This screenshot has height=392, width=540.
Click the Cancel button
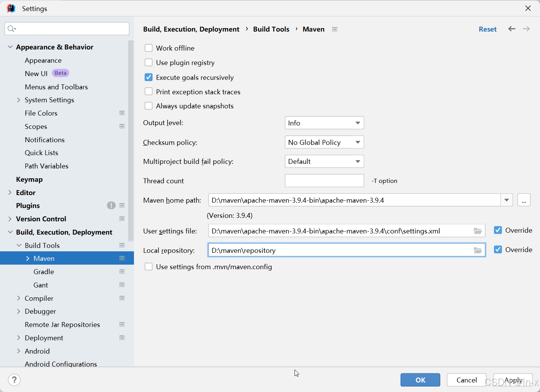467,380
